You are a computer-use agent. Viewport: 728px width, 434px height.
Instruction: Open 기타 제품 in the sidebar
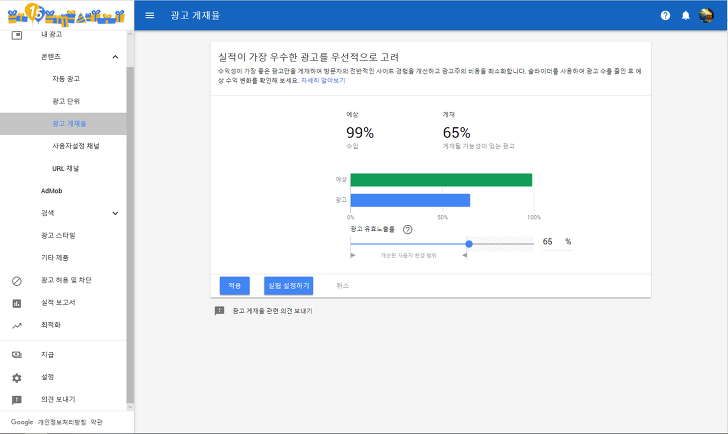coord(55,258)
